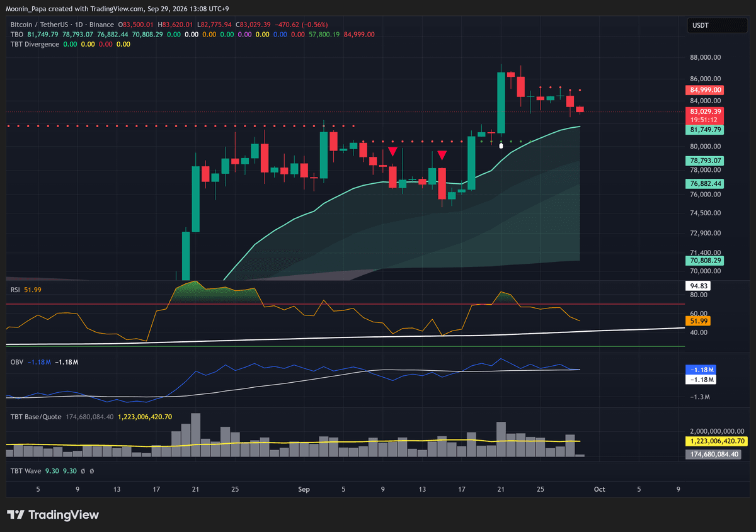The width and height of the screenshot is (756, 532).
Task: Click the second red down-triangle marker
Action: click(x=442, y=156)
